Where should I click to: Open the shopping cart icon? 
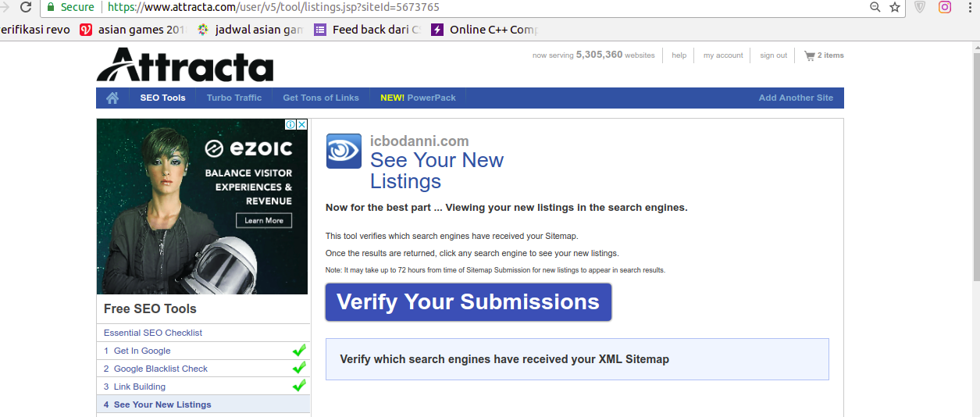(x=809, y=55)
